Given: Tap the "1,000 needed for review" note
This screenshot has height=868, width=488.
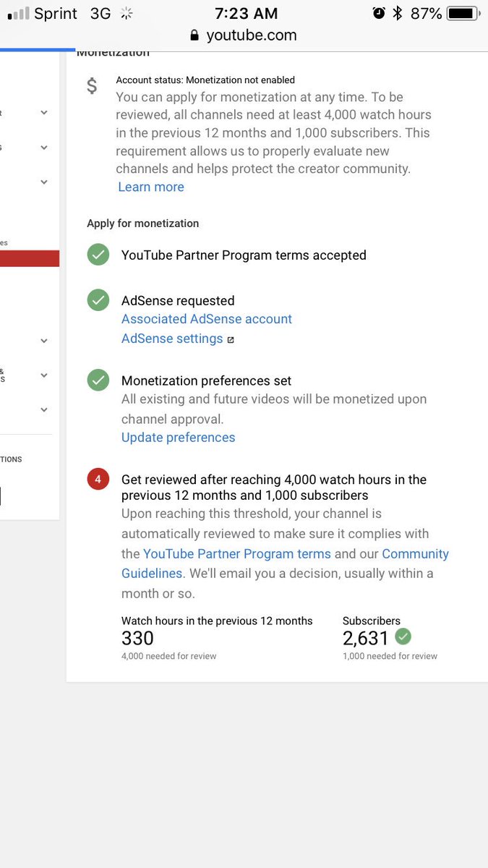Looking at the screenshot, I should coord(390,656).
